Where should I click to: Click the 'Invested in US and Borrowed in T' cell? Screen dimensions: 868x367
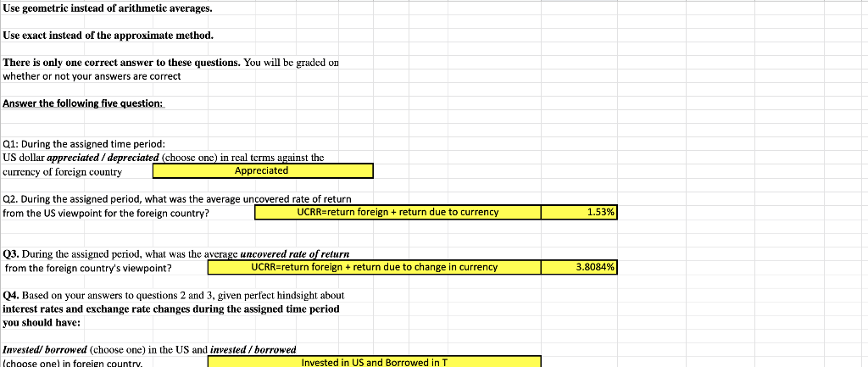(x=374, y=362)
